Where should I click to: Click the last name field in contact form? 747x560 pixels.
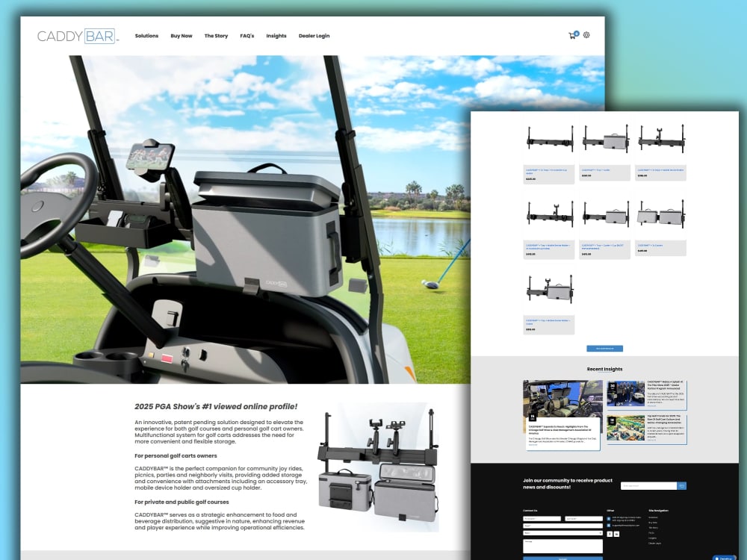tap(583, 519)
